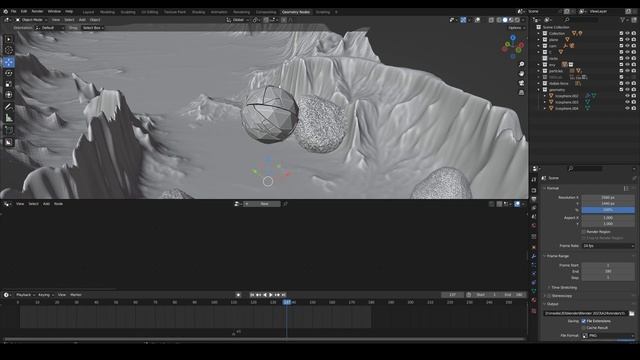Open the Material properties tab

click(x=534, y=300)
